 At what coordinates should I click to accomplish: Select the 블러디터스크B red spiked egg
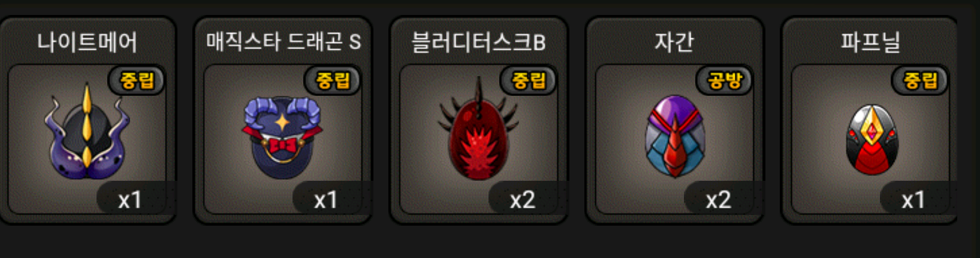click(x=478, y=129)
